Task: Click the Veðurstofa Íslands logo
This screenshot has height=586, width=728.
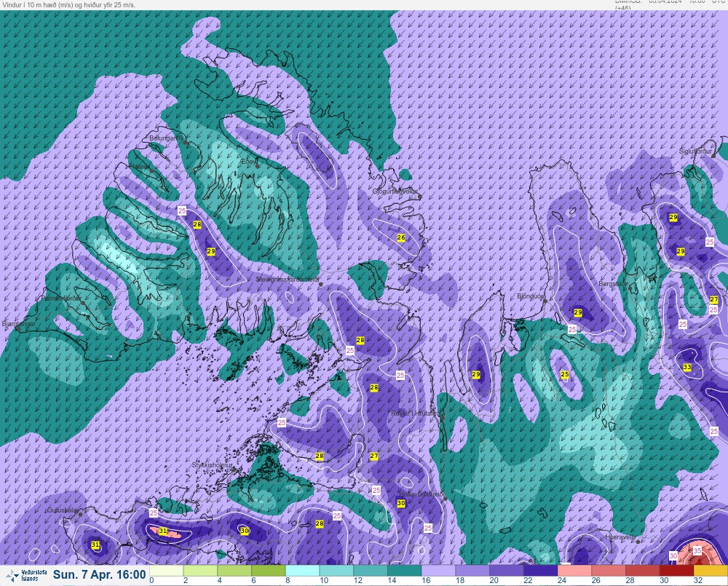Action: (x=26, y=575)
